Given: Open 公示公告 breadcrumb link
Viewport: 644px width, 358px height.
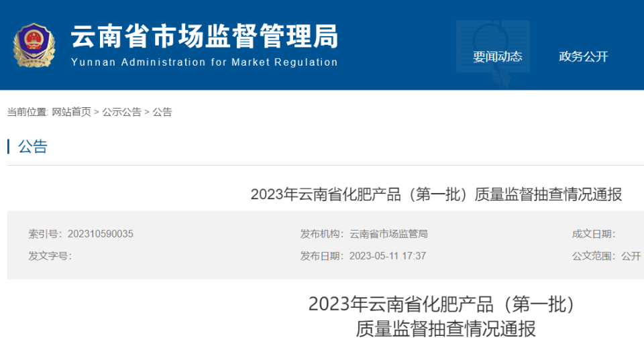Looking at the screenshot, I should pyautogui.click(x=121, y=112).
